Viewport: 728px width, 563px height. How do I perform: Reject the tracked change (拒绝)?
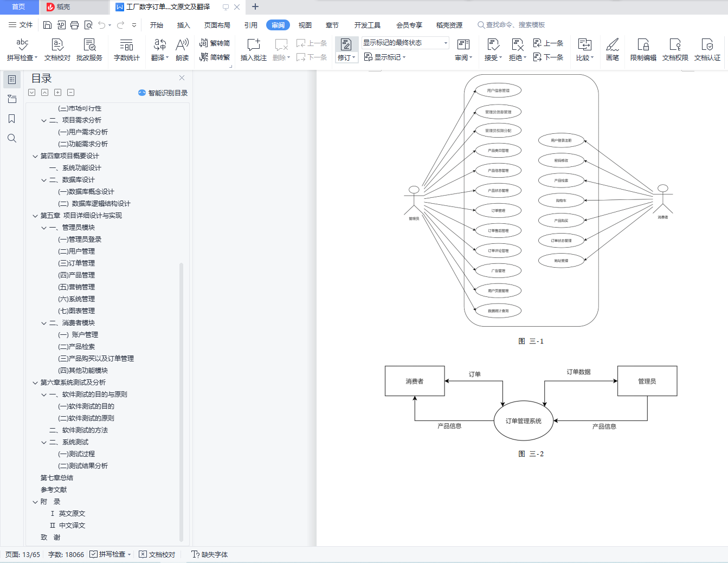pyautogui.click(x=518, y=49)
